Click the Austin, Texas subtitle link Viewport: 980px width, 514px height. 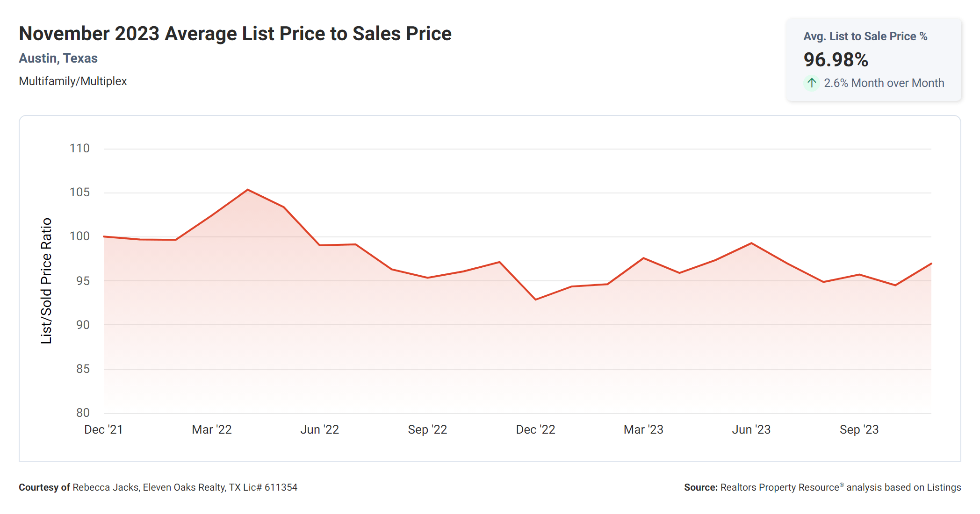click(58, 58)
